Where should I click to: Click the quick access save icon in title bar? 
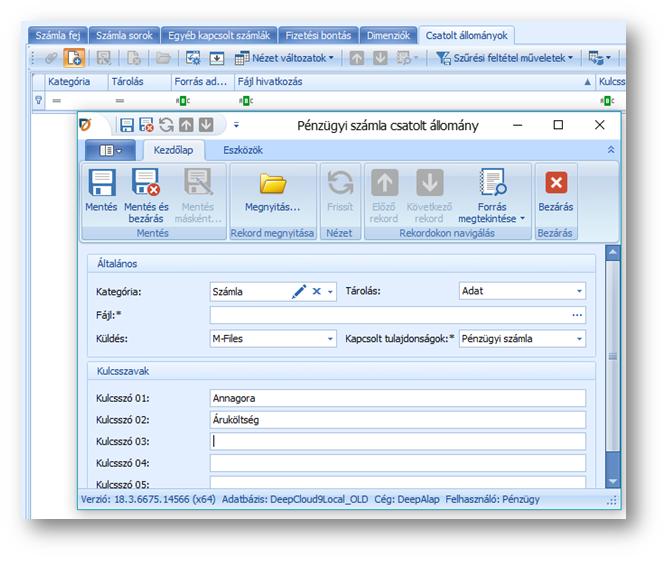(126, 125)
